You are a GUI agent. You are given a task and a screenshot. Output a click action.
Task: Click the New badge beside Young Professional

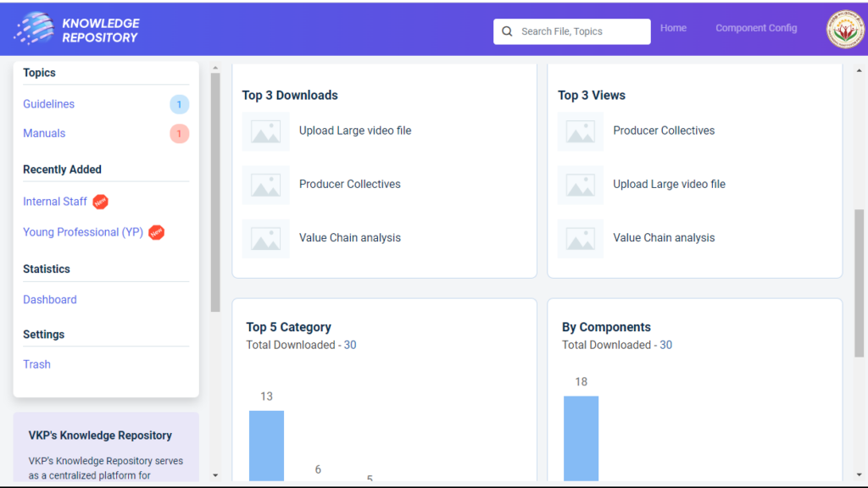coord(156,232)
